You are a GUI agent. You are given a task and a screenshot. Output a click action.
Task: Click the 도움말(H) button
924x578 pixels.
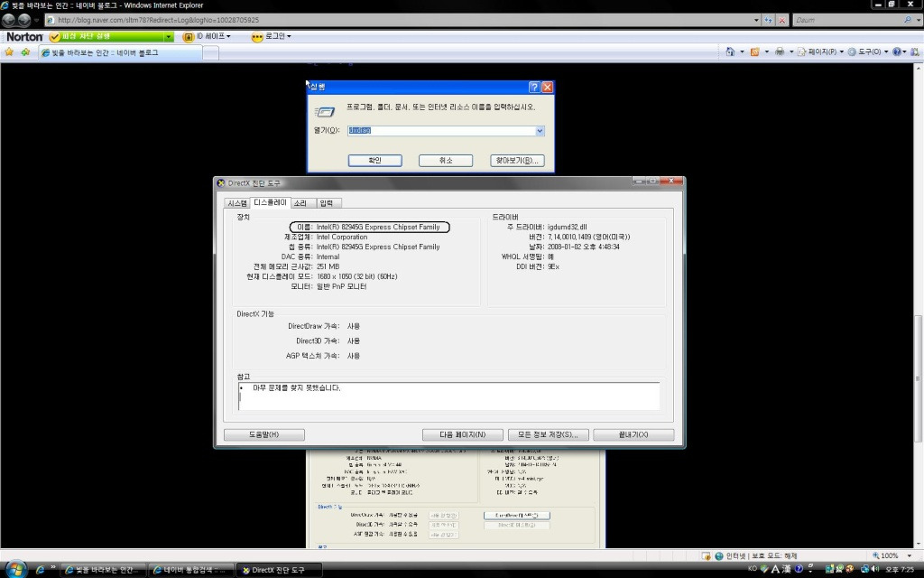[x=264, y=434]
